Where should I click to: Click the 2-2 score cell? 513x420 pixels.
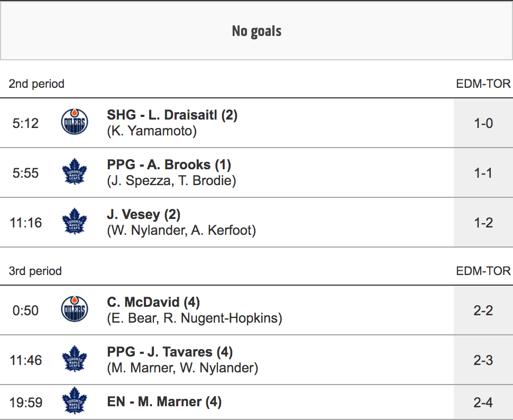[483, 310]
